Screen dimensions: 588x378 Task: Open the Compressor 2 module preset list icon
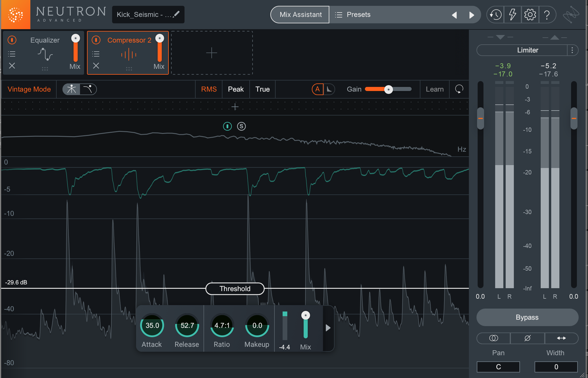click(96, 54)
